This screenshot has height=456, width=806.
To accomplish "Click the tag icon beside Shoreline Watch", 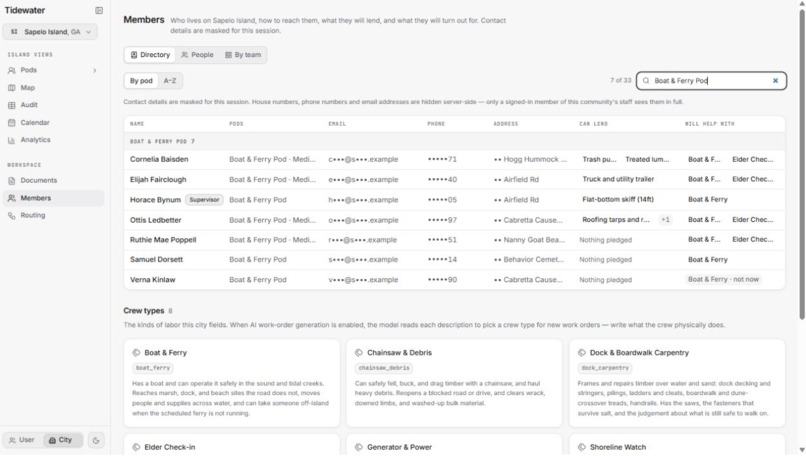I will pyautogui.click(x=581, y=448).
